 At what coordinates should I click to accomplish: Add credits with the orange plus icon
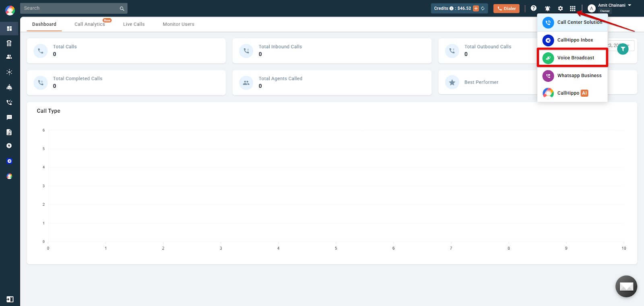pyautogui.click(x=476, y=8)
